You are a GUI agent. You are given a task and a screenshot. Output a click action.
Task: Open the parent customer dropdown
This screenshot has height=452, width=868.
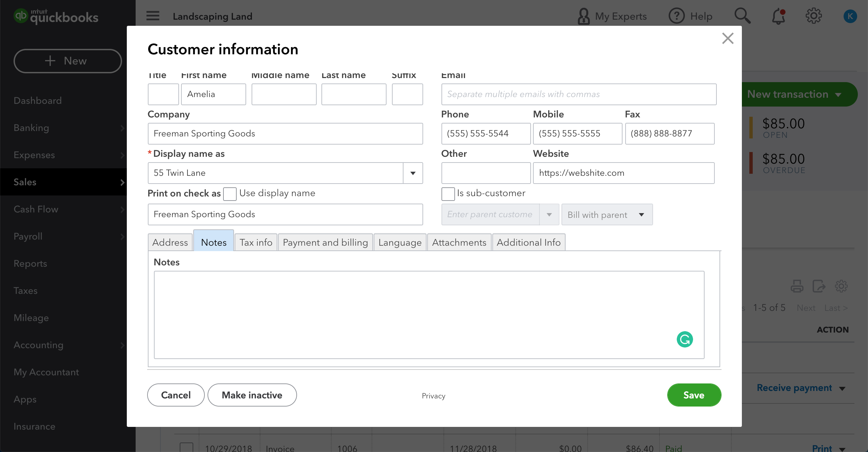pos(549,214)
